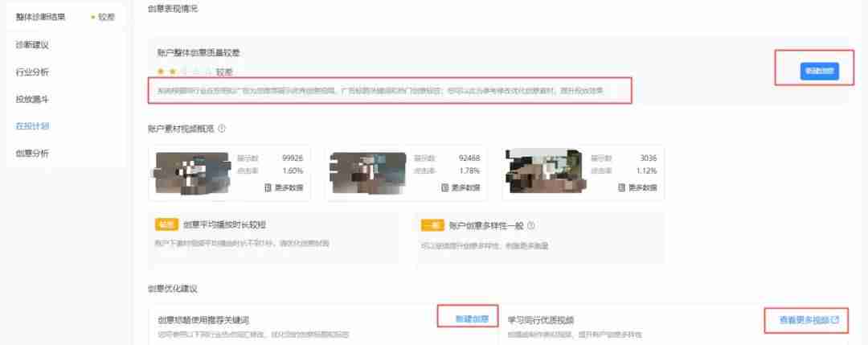
Task: Open video thumbnail with 3036 impressions
Action: click(545, 172)
